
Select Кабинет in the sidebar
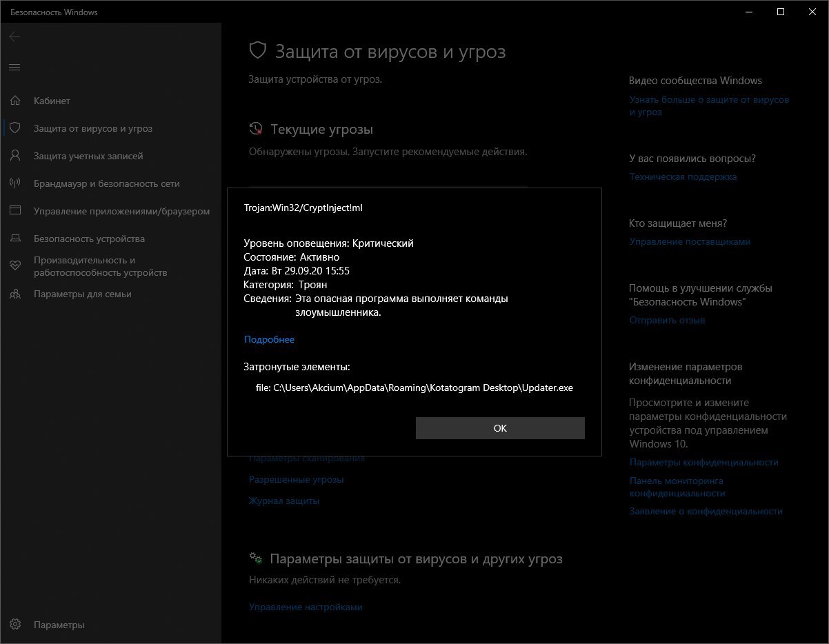click(52, 101)
